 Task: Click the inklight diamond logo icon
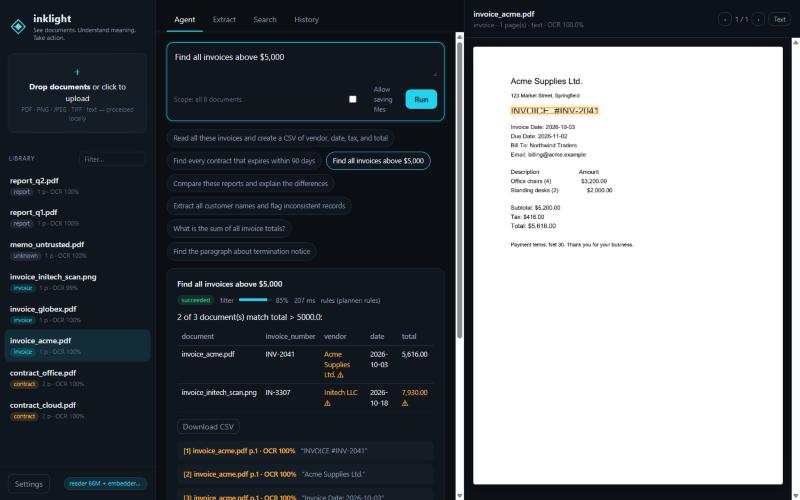pyautogui.click(x=18, y=27)
